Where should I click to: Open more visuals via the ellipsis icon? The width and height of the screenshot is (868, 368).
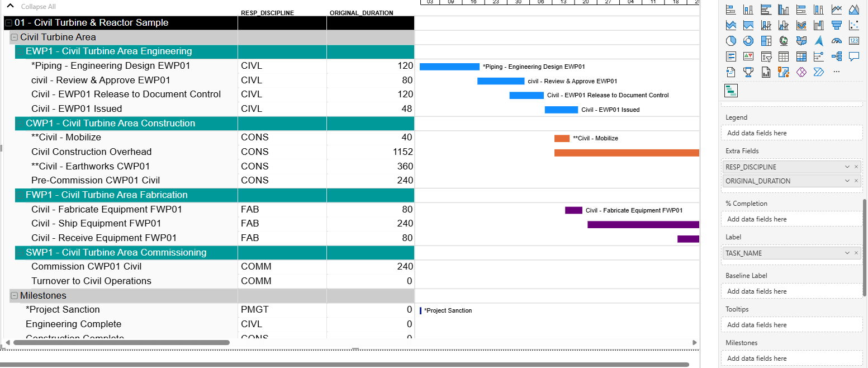(837, 72)
